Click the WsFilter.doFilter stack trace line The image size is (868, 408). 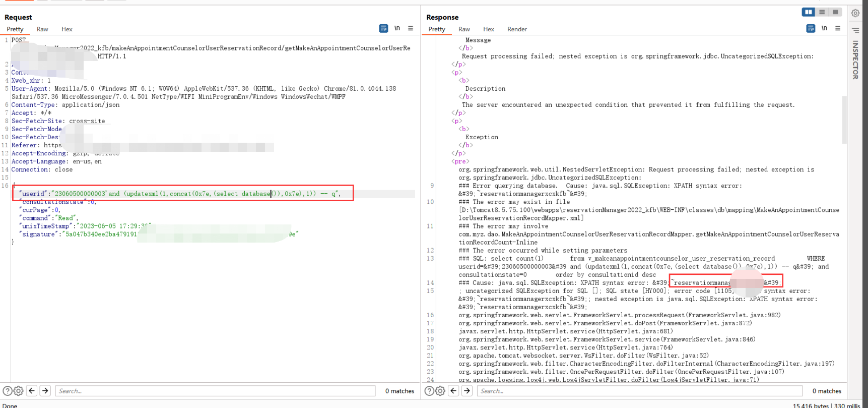click(583, 356)
